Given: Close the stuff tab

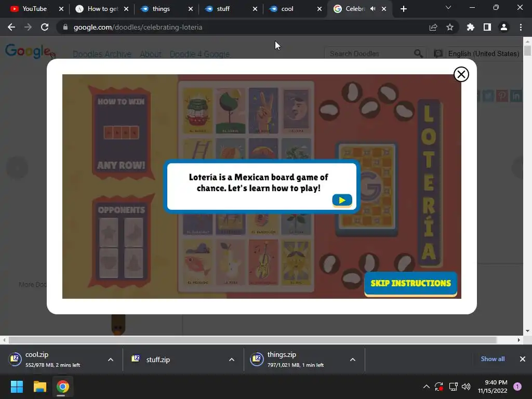Looking at the screenshot, I should (255, 9).
